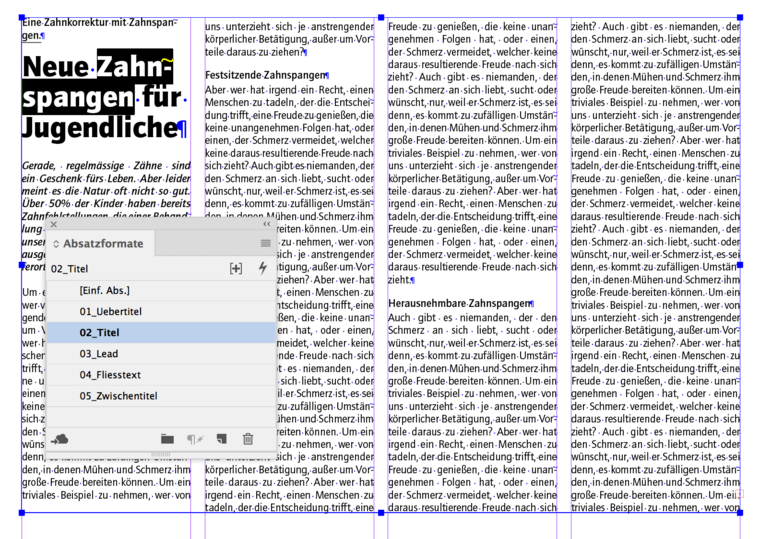
Task: Click the highlighted word 'spangen' in the title
Action: click(78, 98)
